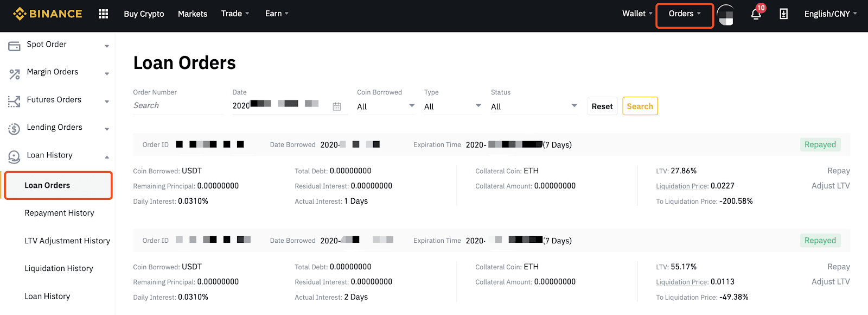
Task: Click Repay on the 27.86% LTV order
Action: 839,171
